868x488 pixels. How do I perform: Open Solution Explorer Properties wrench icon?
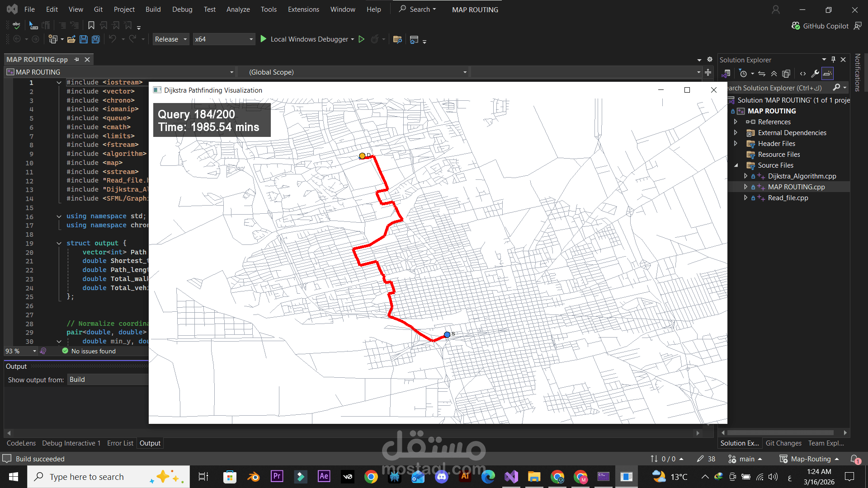[x=815, y=74]
